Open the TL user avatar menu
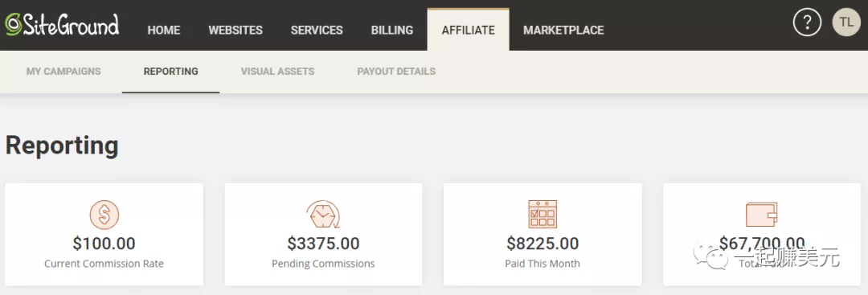Screen dimensions: 868x295 tap(845, 23)
